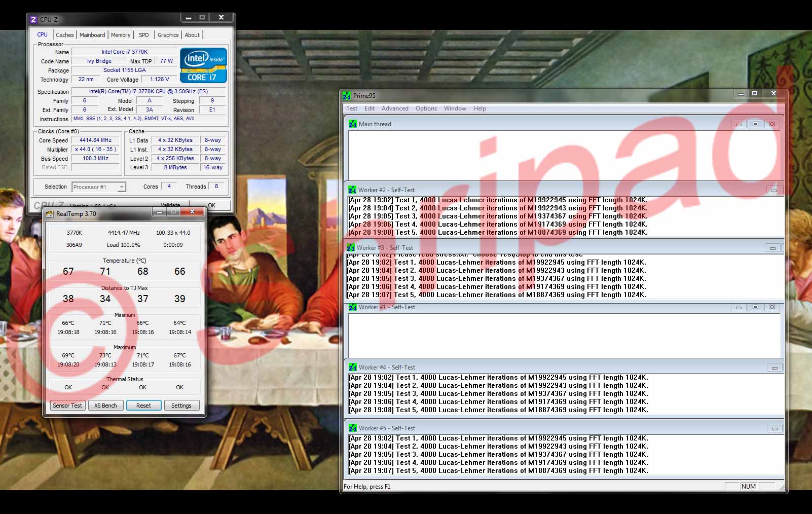Switch to the Caches tab

[x=65, y=35]
